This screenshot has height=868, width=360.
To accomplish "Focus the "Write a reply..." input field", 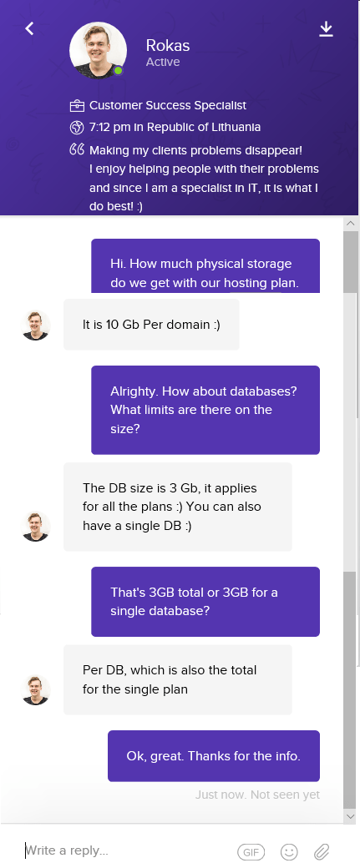I will click(128, 850).
